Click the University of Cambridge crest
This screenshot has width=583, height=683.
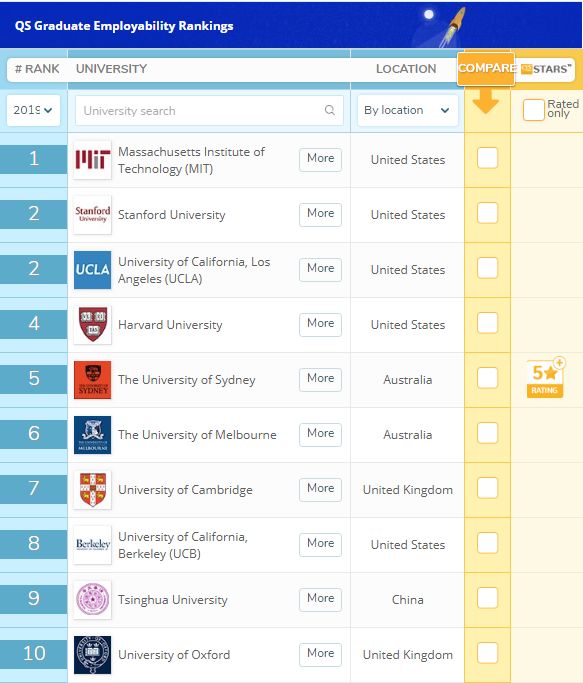tap(92, 490)
